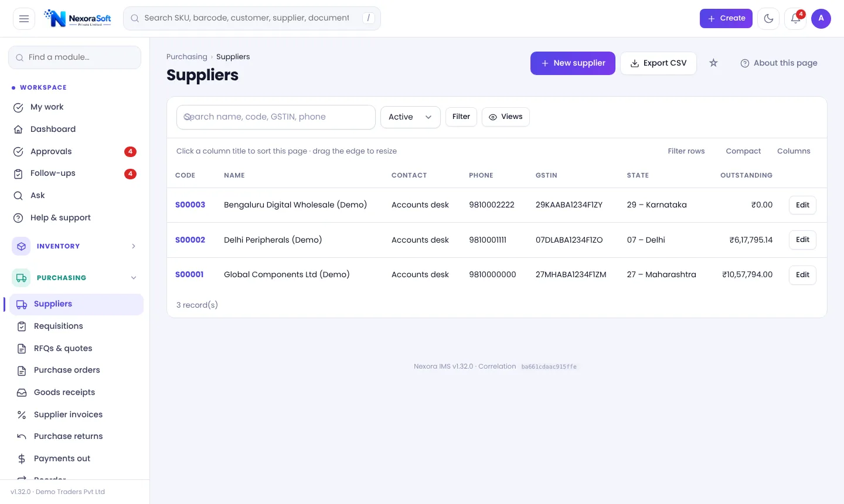Viewport: 844px width, 504px height.
Task: Click the Requisitions icon
Action: tap(22, 326)
